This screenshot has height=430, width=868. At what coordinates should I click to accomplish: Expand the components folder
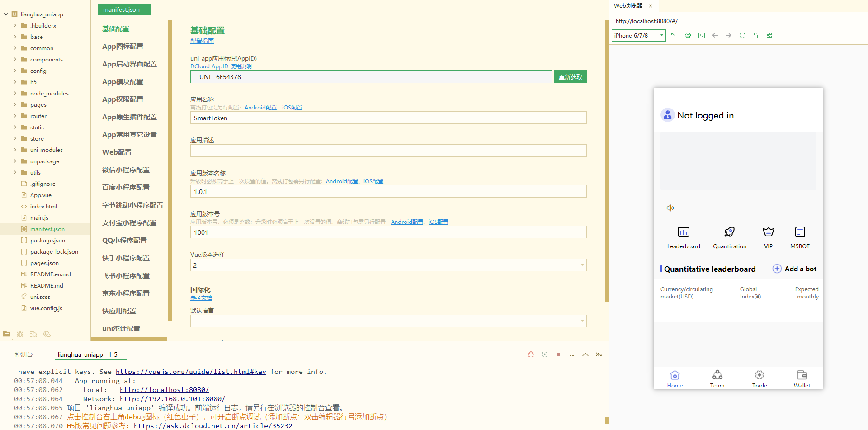coord(15,59)
